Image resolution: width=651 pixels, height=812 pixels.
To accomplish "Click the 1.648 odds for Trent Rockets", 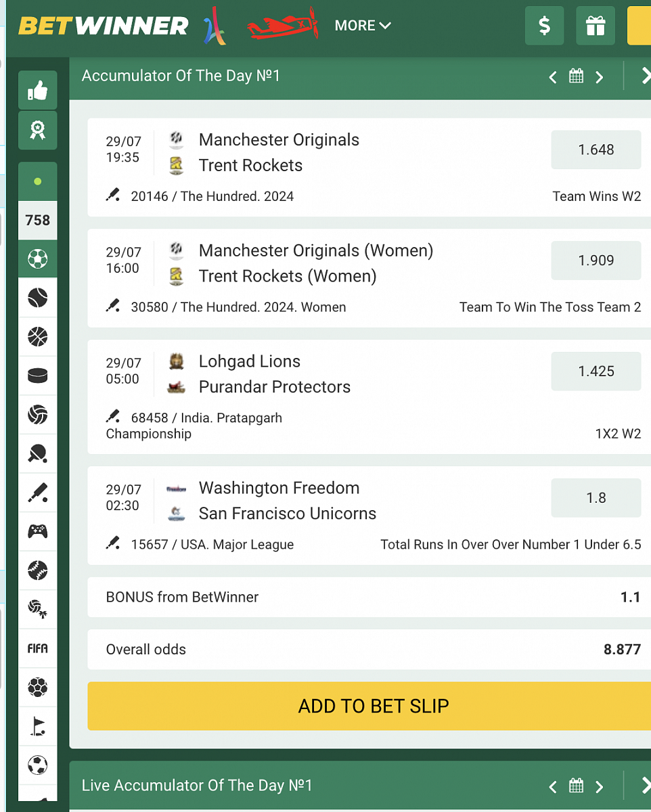I will [x=596, y=150].
